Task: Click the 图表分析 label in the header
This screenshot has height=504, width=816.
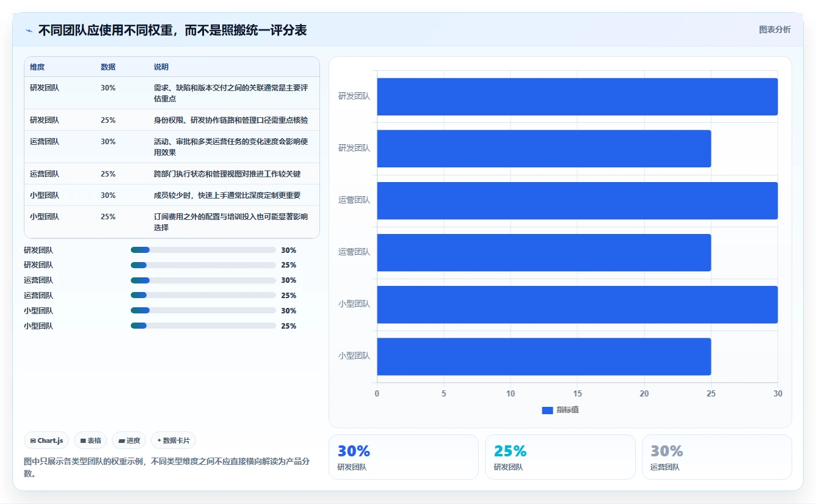Action: point(774,29)
